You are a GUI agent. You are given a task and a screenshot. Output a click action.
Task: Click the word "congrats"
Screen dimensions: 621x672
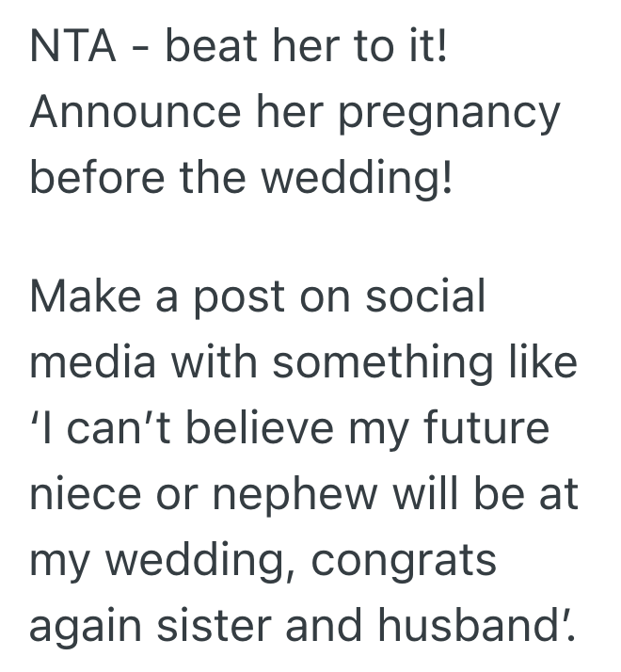(404, 562)
